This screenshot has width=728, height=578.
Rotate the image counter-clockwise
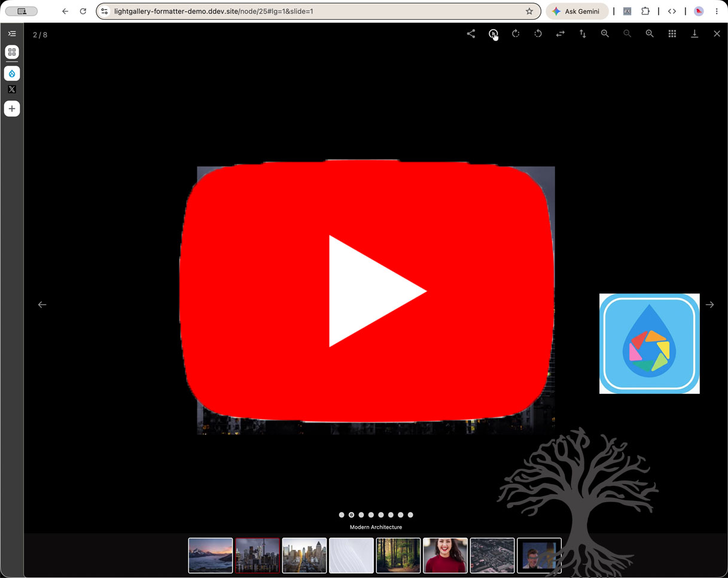click(x=538, y=34)
